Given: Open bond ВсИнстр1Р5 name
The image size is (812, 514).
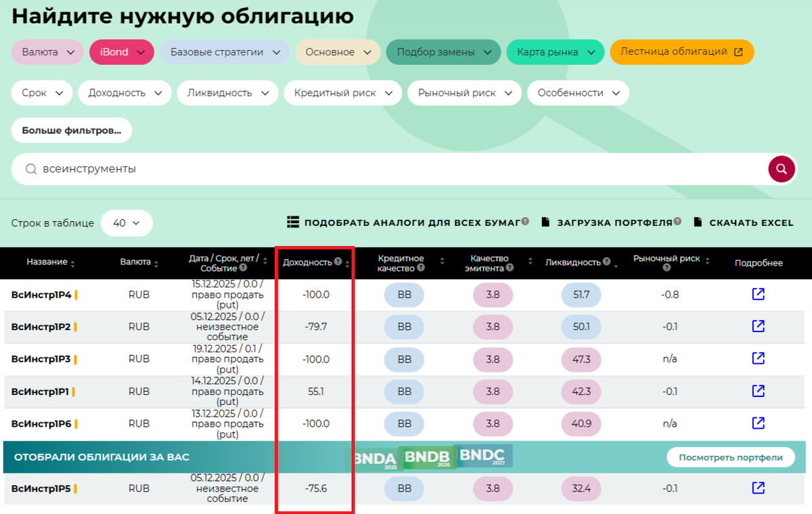Looking at the screenshot, I should click(41, 488).
